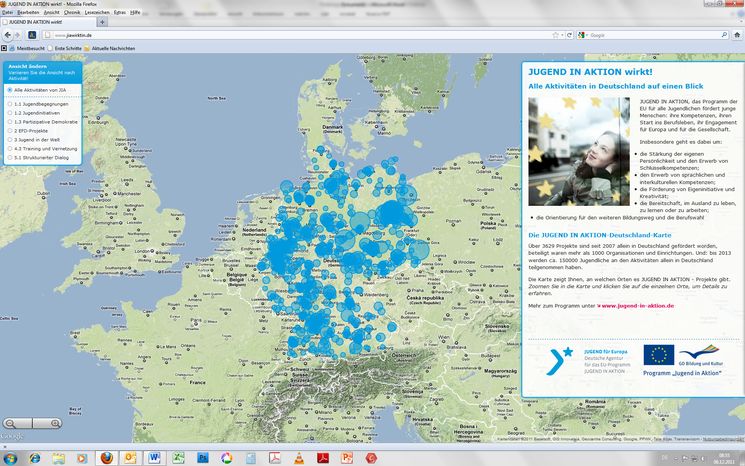
Task: Click the black square bookmarks toolbar icon
Action: [x=4, y=48]
